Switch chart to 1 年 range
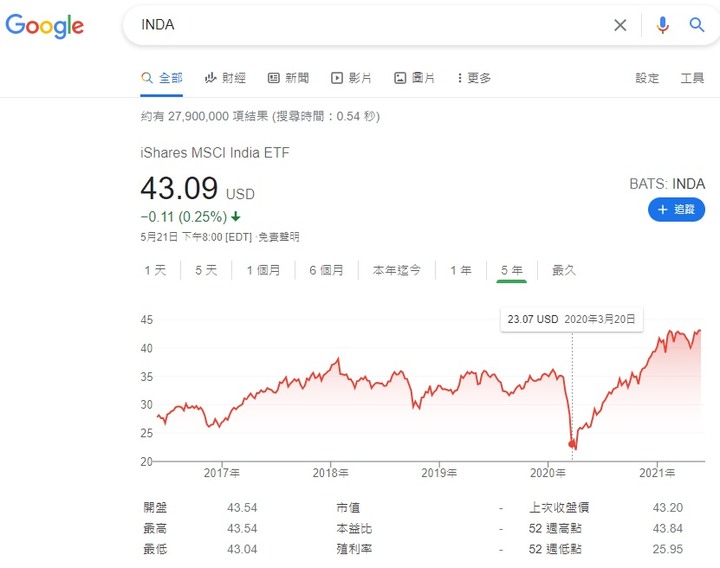720x568 pixels. pyautogui.click(x=461, y=270)
